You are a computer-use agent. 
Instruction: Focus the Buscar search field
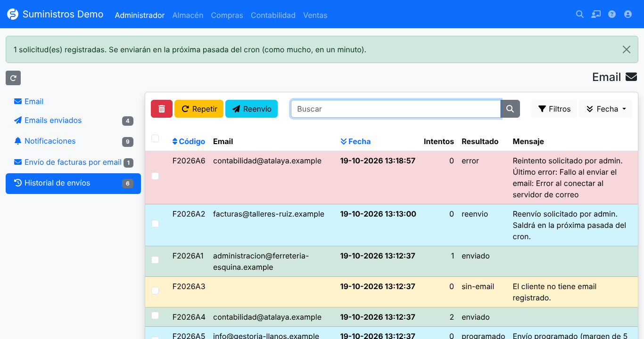click(x=396, y=109)
